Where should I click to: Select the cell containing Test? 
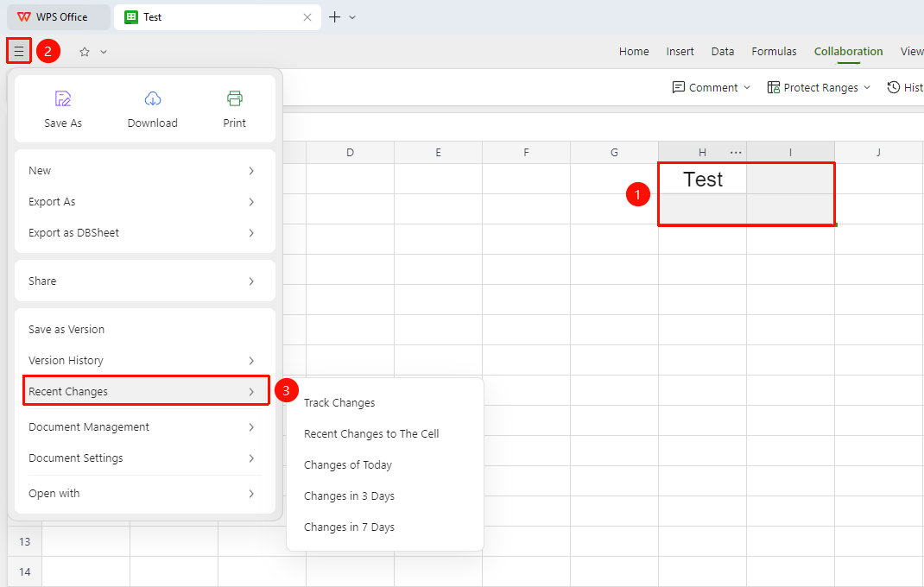[x=702, y=180]
